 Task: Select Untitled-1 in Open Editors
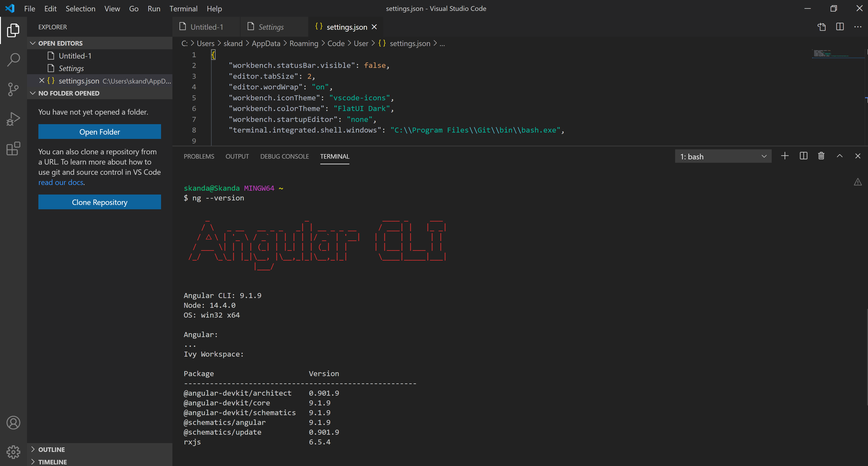click(x=100, y=56)
